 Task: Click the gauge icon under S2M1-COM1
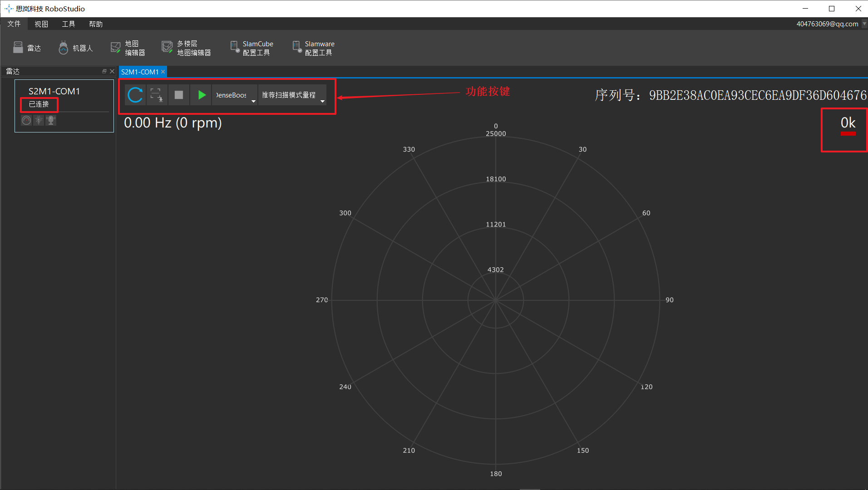[x=26, y=120]
